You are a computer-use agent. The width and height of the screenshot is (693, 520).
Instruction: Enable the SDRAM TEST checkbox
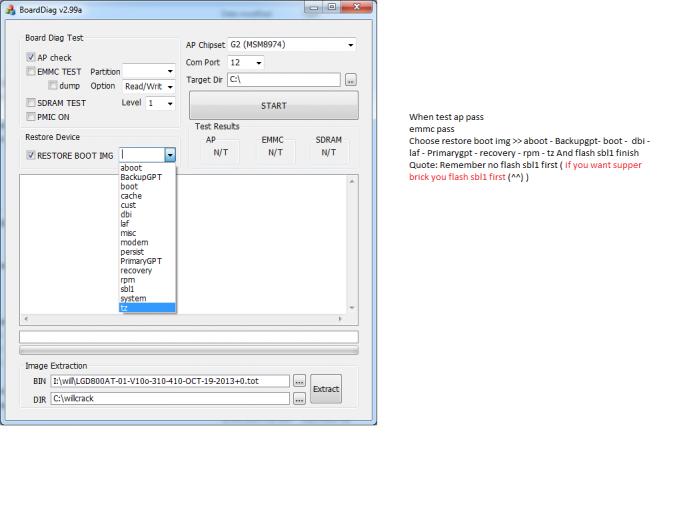point(30,102)
